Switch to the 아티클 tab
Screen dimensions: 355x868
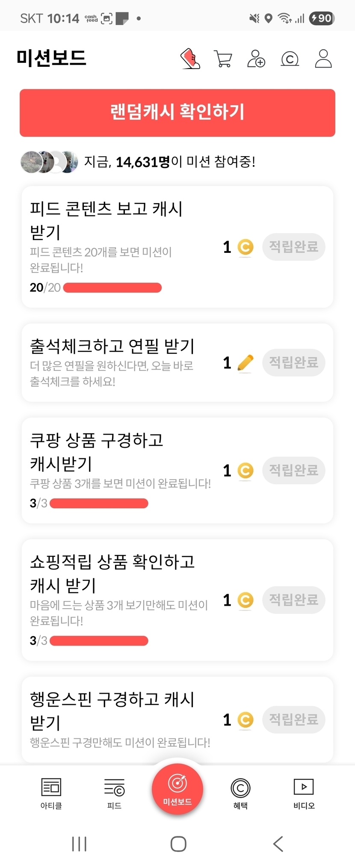click(x=51, y=793)
